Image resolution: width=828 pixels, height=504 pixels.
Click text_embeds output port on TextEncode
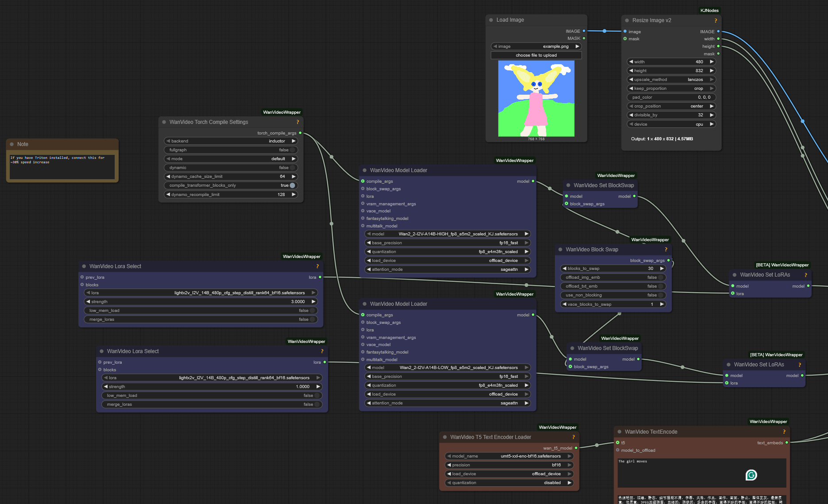[787, 442]
